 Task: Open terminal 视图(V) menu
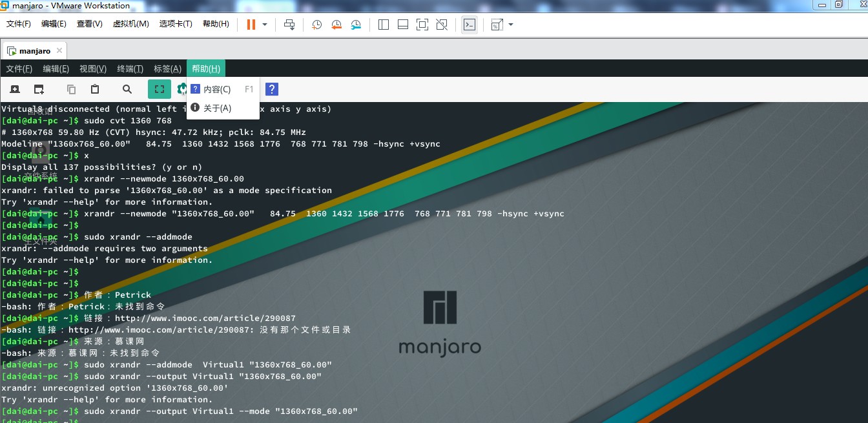[x=92, y=68]
